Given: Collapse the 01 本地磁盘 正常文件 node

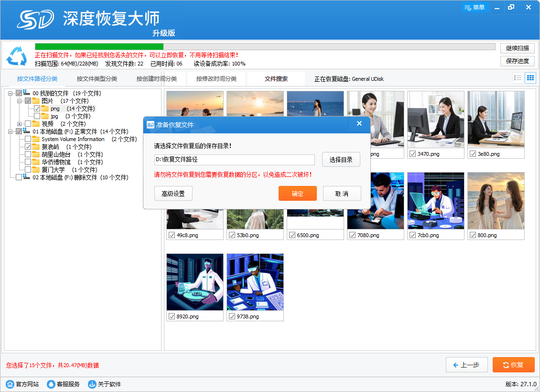Looking at the screenshot, I should click(x=11, y=131).
